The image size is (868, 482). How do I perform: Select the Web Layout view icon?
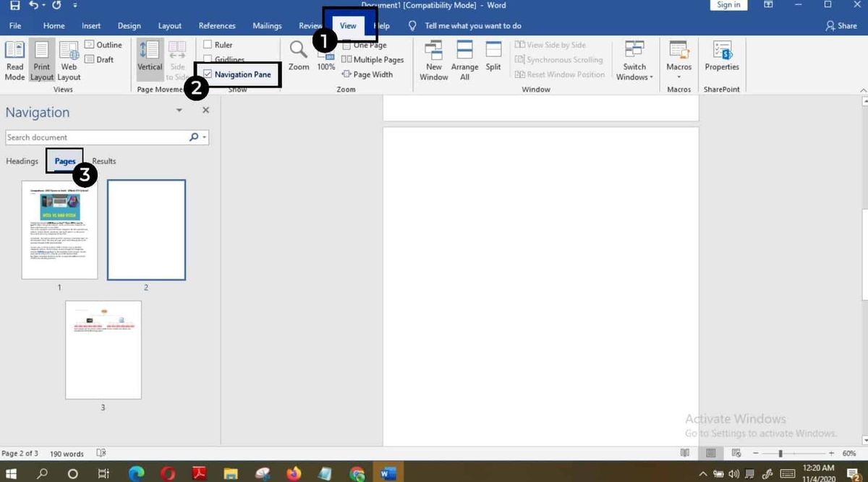point(69,61)
